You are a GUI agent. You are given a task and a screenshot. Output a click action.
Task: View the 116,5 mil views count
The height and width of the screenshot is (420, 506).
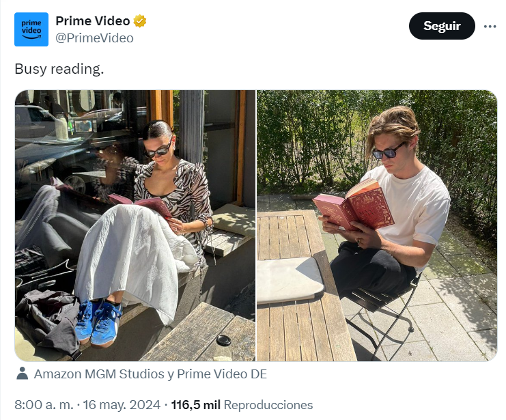pos(195,405)
